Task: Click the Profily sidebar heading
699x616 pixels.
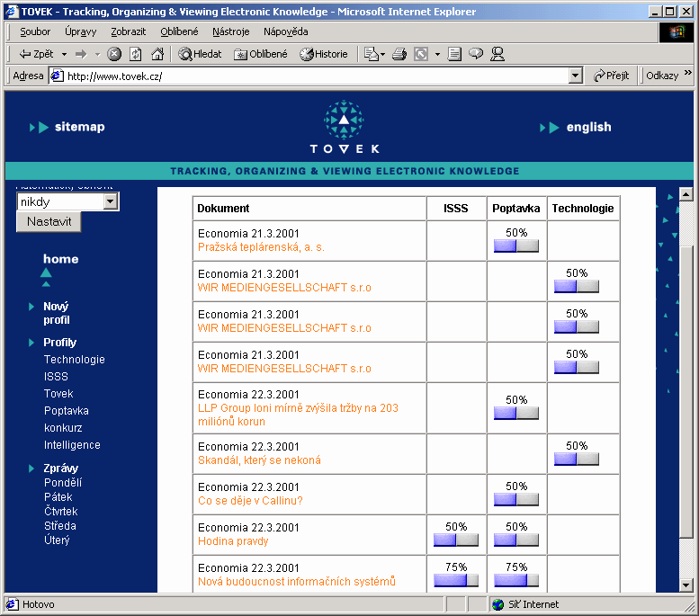Action: click(x=59, y=343)
